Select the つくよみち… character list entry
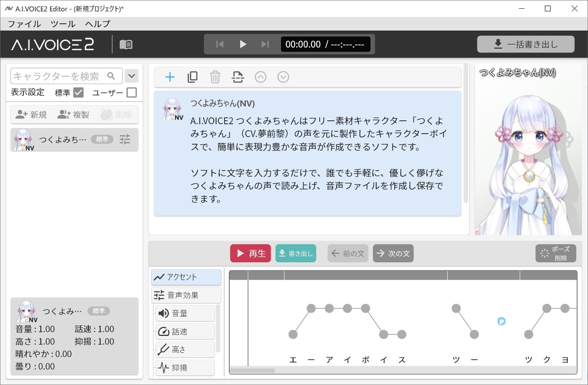This screenshot has height=385, width=588. coord(74,139)
